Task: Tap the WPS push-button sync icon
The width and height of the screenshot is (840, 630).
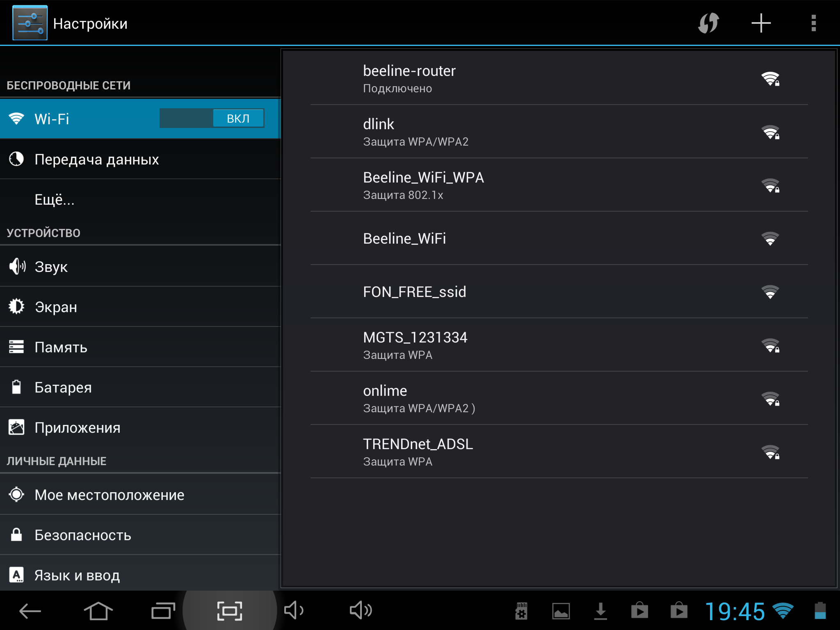Action: [708, 23]
